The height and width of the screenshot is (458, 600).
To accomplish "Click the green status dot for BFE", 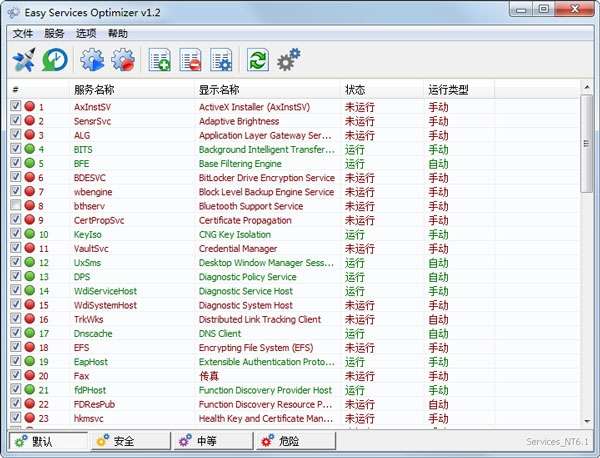I will click(x=29, y=163).
